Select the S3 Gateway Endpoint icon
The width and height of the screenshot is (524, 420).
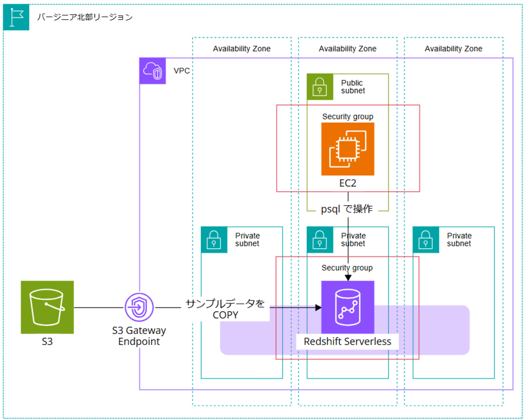click(139, 307)
